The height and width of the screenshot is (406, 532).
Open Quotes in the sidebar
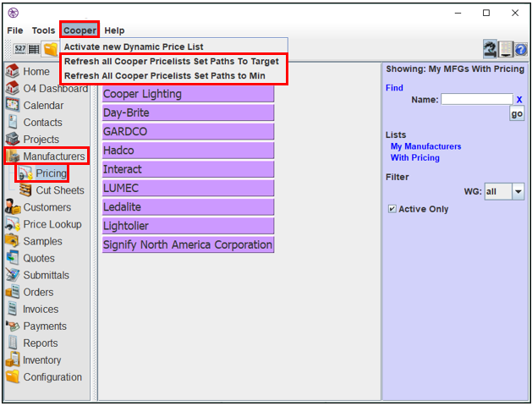click(30, 258)
